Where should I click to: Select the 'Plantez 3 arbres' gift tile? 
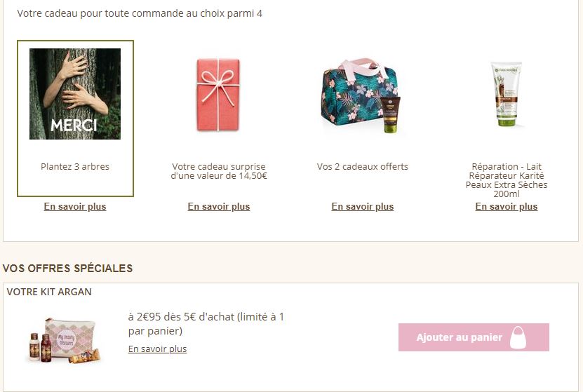[75, 118]
